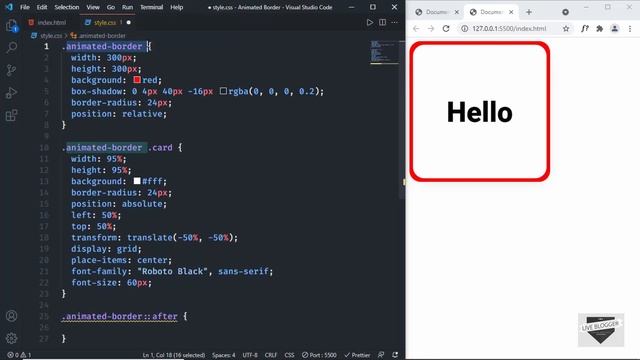Open Chrome three-dot menu

click(x=630, y=29)
